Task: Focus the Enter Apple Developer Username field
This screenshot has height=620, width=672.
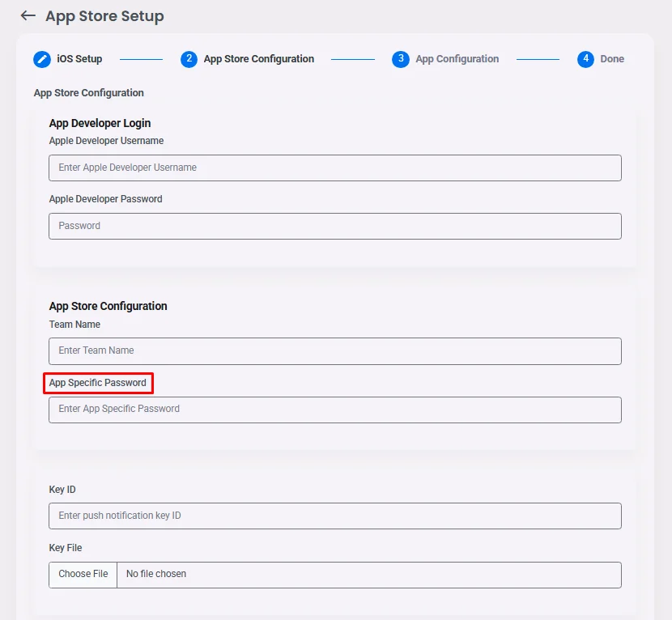Action: pyautogui.click(x=334, y=168)
